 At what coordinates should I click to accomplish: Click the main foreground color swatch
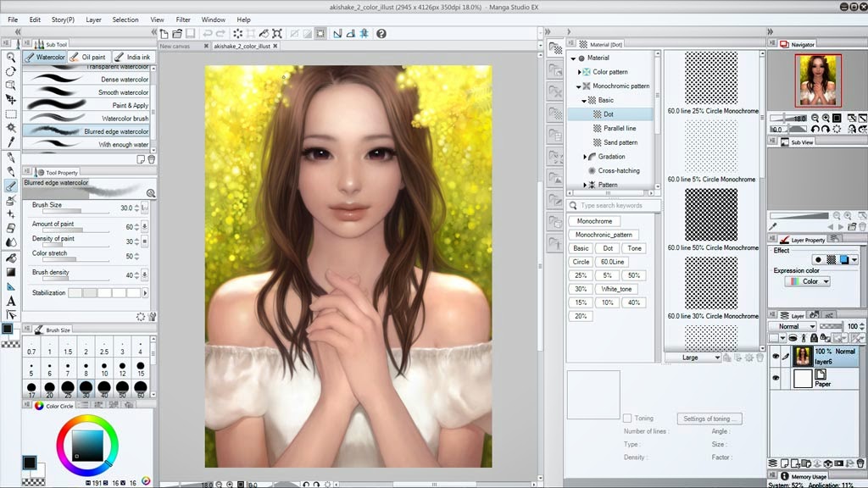[x=30, y=462]
